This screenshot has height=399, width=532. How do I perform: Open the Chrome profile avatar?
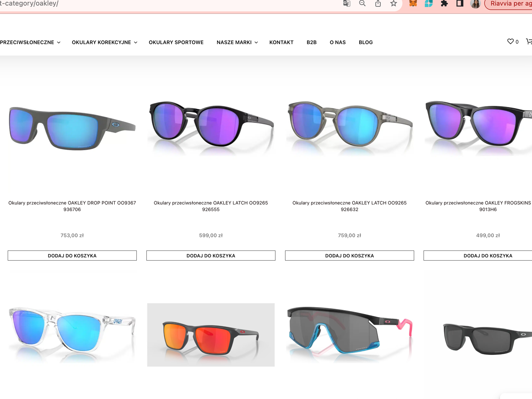coord(475,4)
